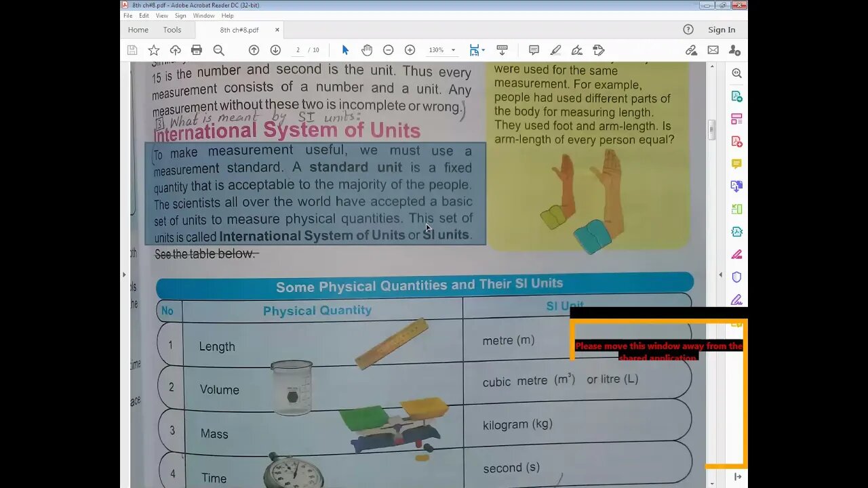Click the Save file icon
Image resolution: width=868 pixels, height=488 pixels.
pos(132,50)
